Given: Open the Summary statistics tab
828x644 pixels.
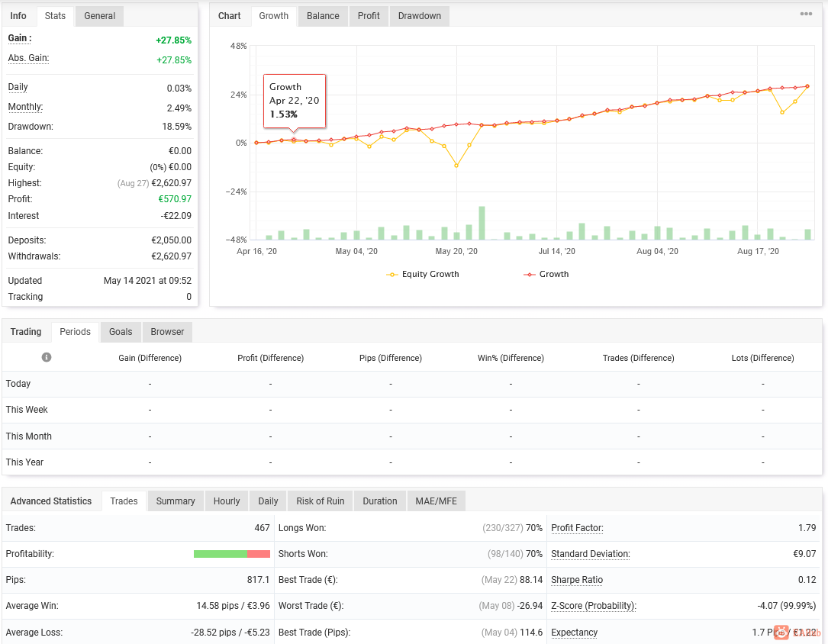Looking at the screenshot, I should 176,501.
